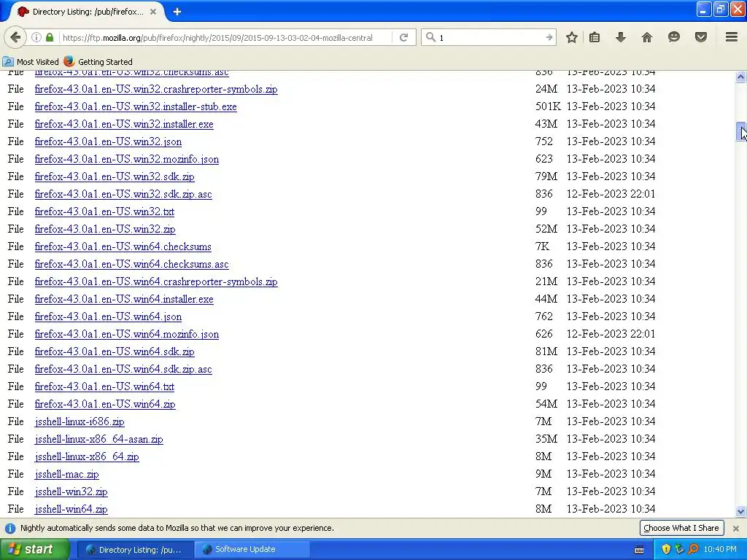This screenshot has width=747, height=560.
Task: Switch to Directory Listing taskbar button
Action: [135, 550]
